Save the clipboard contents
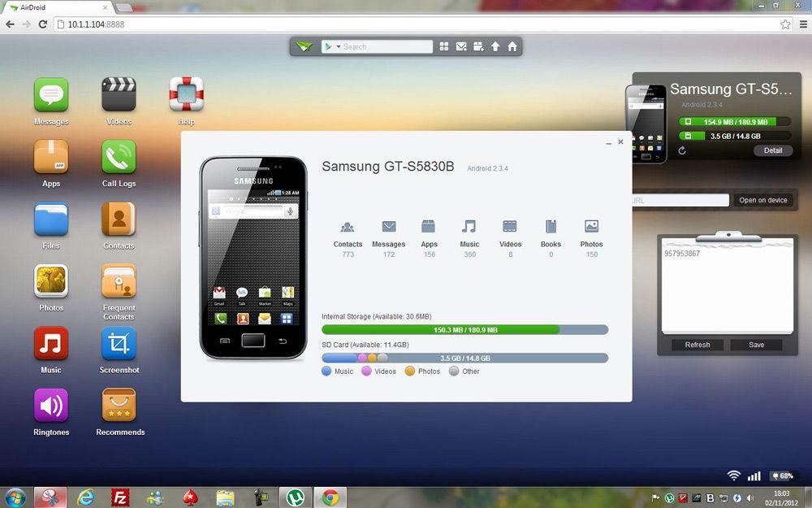 click(x=756, y=345)
